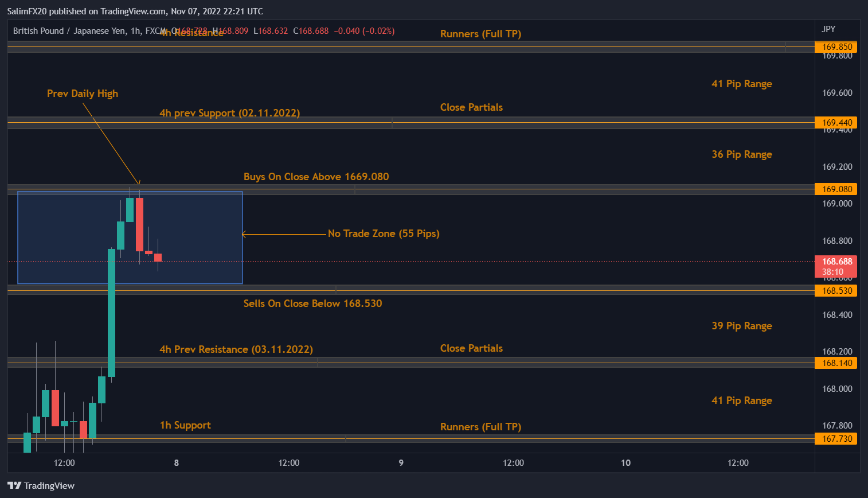The image size is (868, 498).
Task: Click the 168.140 price level label
Action: pyautogui.click(x=836, y=363)
